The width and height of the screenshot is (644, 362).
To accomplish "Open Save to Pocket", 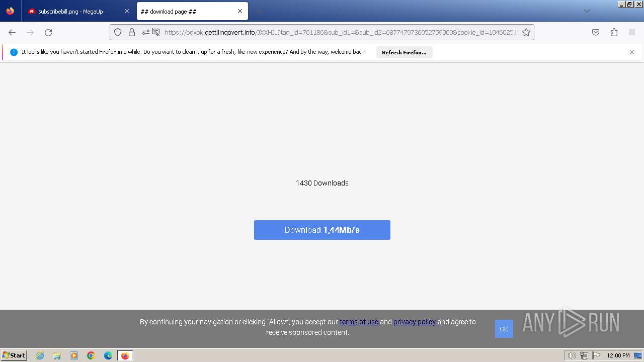I will click(596, 32).
